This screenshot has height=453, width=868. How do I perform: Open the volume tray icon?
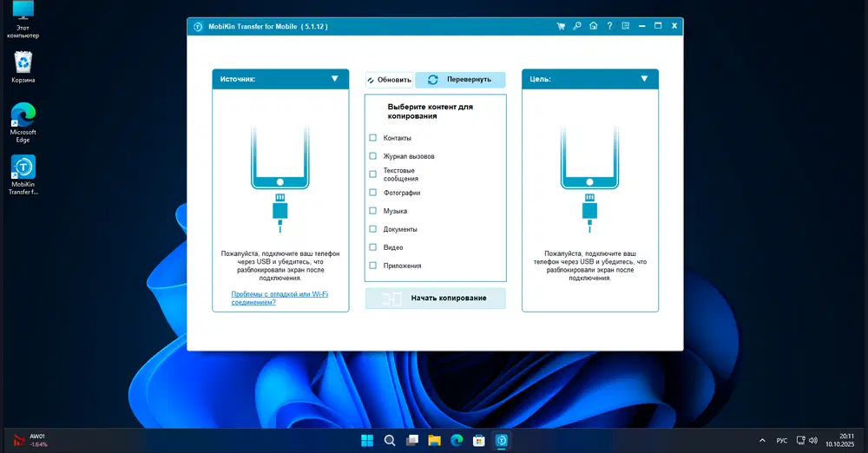click(x=813, y=441)
